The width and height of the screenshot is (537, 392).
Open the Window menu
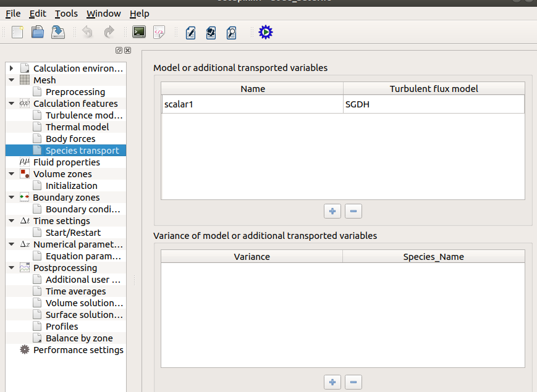click(103, 14)
